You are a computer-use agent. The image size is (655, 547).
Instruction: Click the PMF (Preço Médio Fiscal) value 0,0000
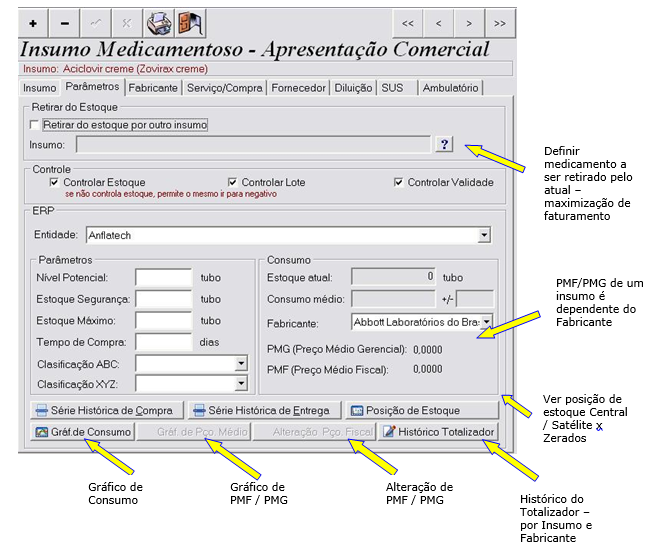pyautogui.click(x=427, y=369)
